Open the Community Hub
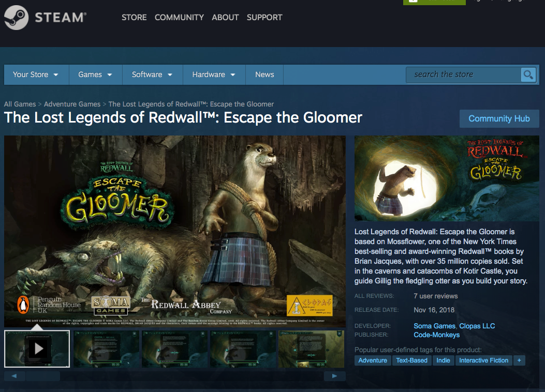 pos(499,119)
